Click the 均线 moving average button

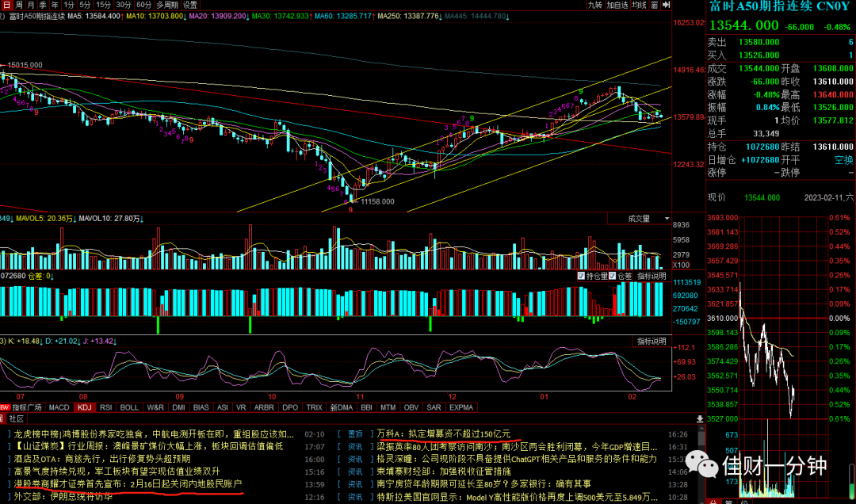pos(639,5)
